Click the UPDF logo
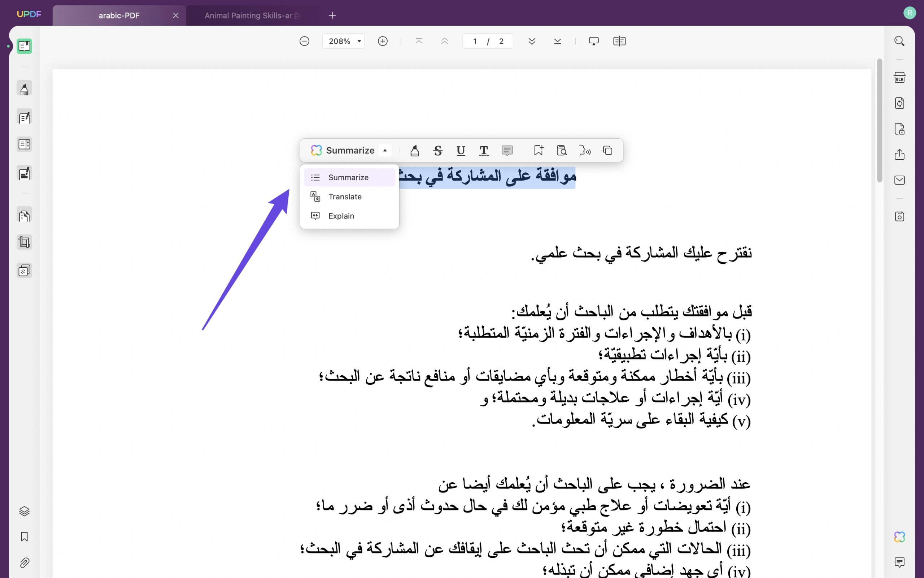The image size is (924, 578). coord(29,14)
